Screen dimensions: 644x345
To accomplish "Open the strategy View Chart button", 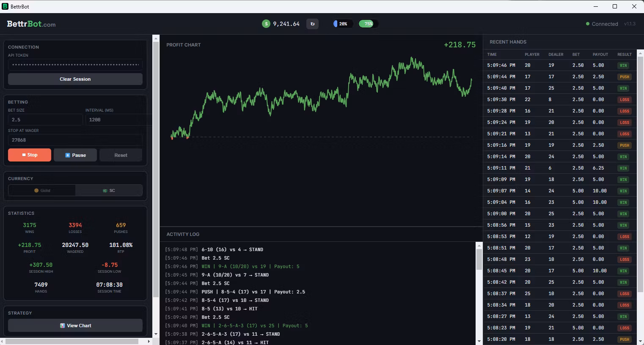I will pyautogui.click(x=75, y=326).
